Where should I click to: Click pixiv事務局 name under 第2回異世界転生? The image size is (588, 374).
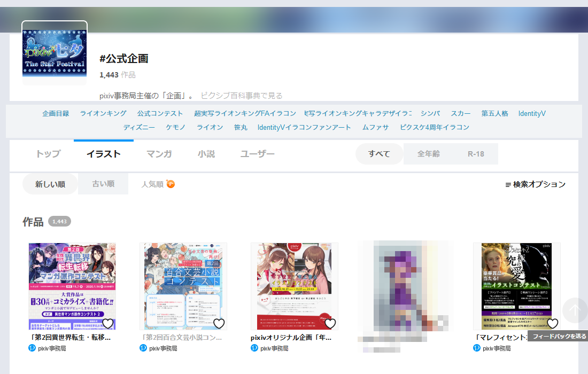coord(52,348)
